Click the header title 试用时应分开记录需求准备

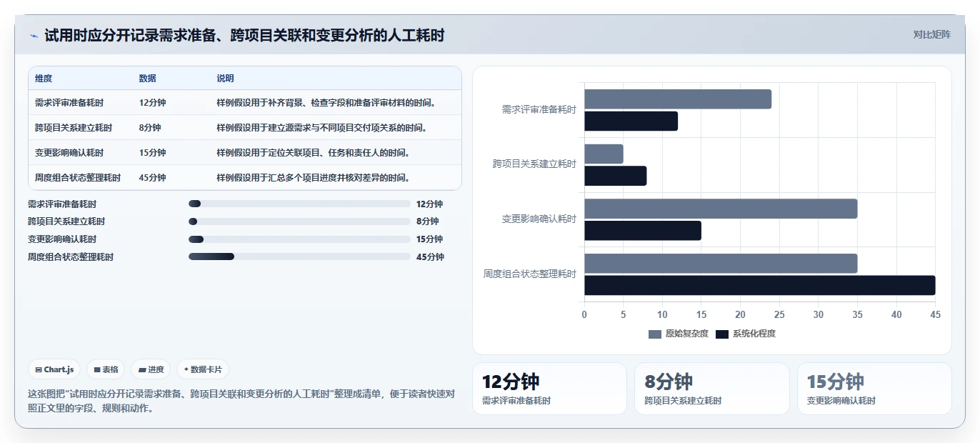point(244,35)
